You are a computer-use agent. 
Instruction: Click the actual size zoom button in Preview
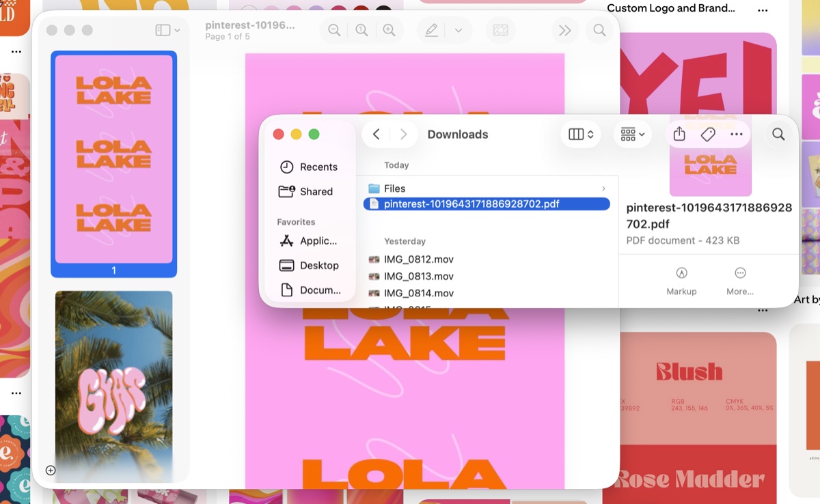(x=361, y=30)
